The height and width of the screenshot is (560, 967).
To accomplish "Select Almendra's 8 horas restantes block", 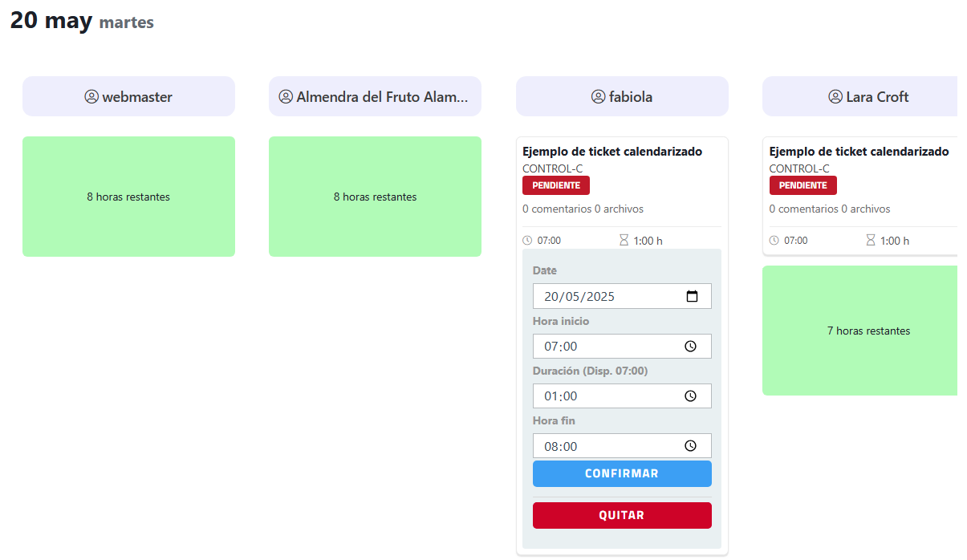I will (x=375, y=197).
